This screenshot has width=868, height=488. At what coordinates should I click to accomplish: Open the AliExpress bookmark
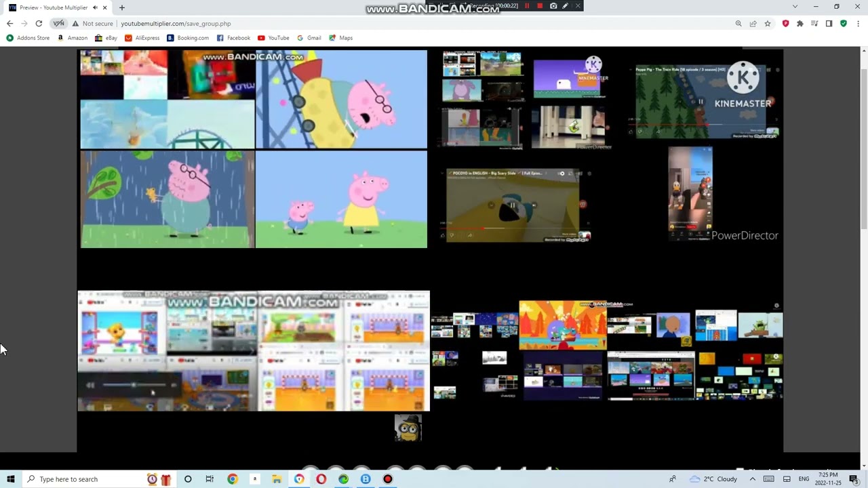142,38
